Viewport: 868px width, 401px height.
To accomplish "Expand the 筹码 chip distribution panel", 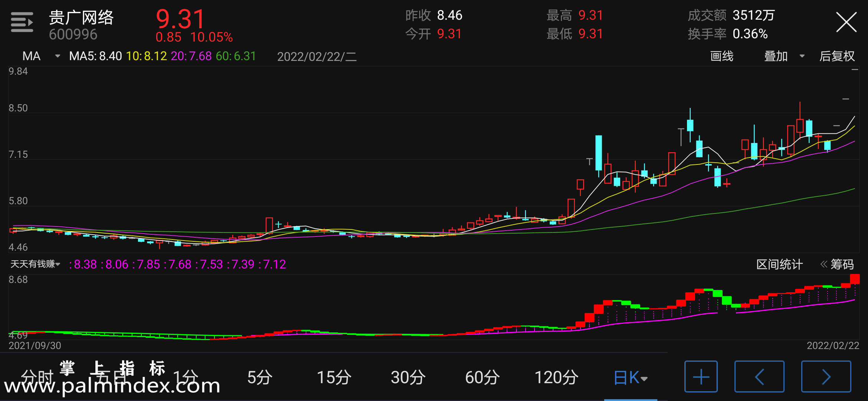I will pyautogui.click(x=837, y=264).
